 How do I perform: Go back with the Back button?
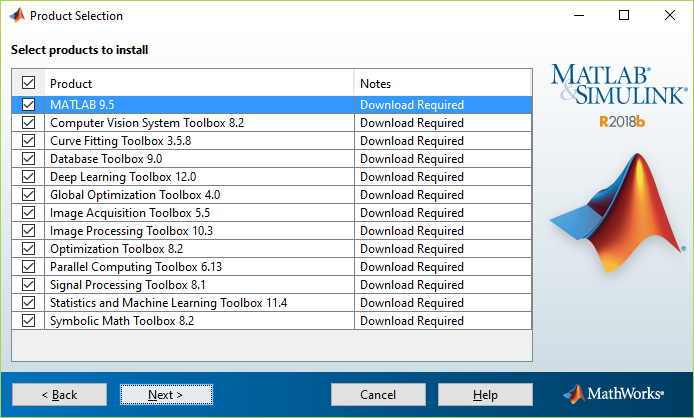[x=59, y=395]
